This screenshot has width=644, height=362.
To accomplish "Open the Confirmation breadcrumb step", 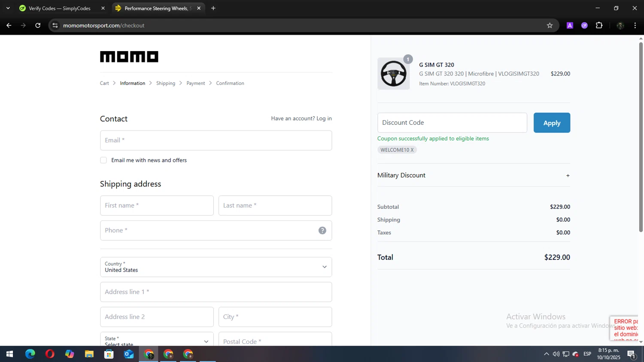I will pyautogui.click(x=230, y=83).
